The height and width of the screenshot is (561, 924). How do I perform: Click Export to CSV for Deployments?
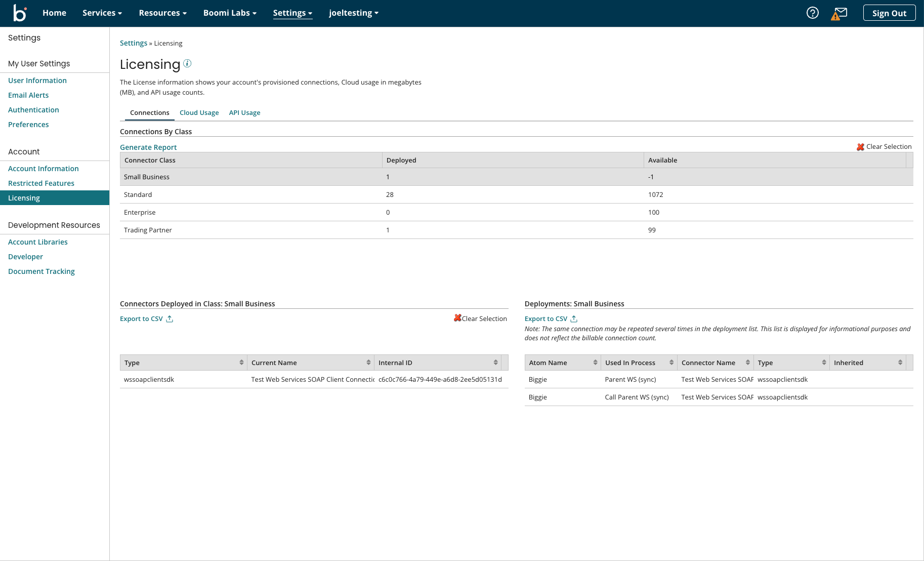pos(546,318)
